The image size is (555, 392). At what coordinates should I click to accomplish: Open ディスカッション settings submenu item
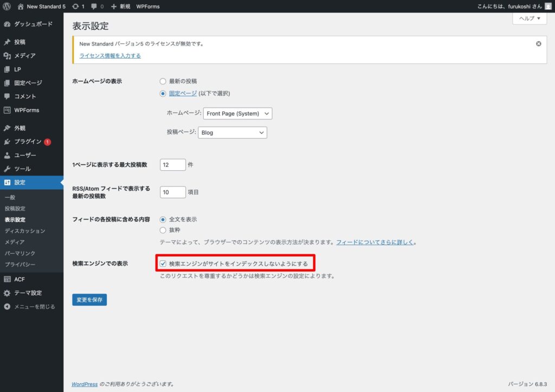click(25, 231)
